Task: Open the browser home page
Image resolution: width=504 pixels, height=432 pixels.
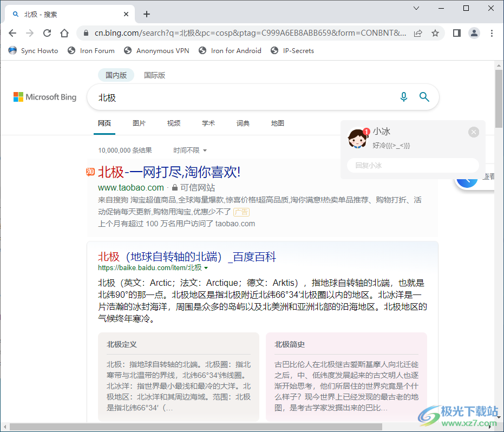Action: [64, 33]
